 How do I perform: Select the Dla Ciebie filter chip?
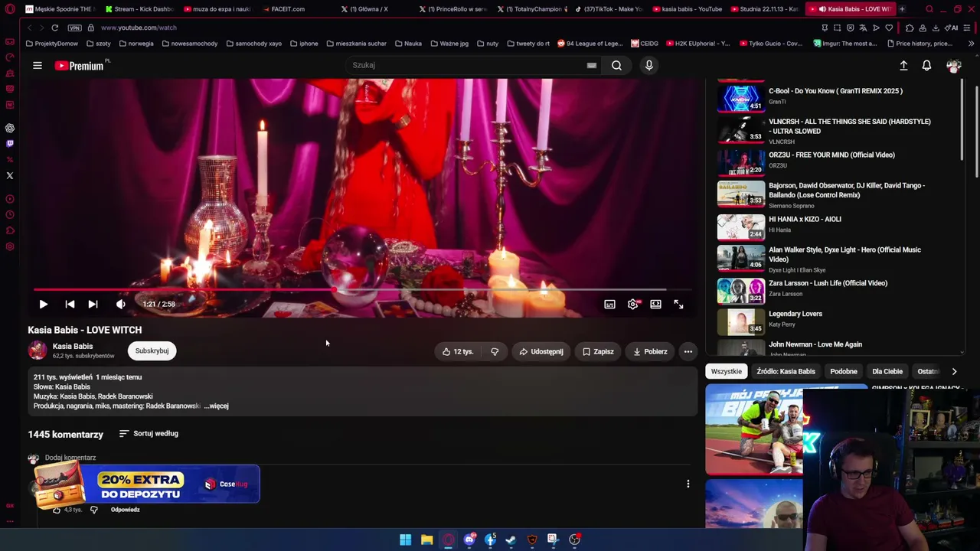click(887, 371)
